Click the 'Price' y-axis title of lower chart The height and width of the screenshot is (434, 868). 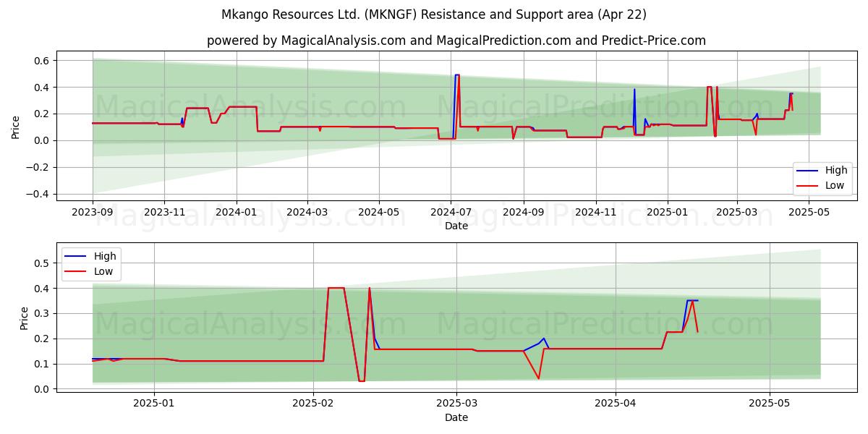pos(25,318)
